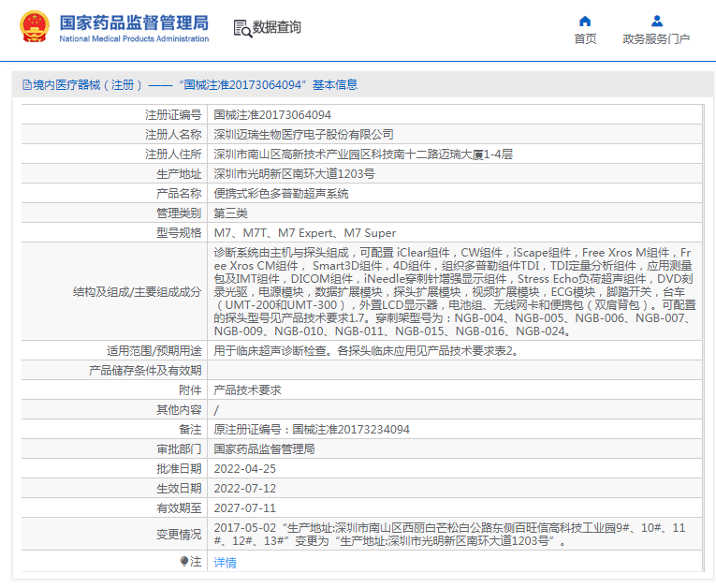Image resolution: width=716 pixels, height=588 pixels.
Task: Open the 政务服务门户 portal label
Action: [656, 39]
